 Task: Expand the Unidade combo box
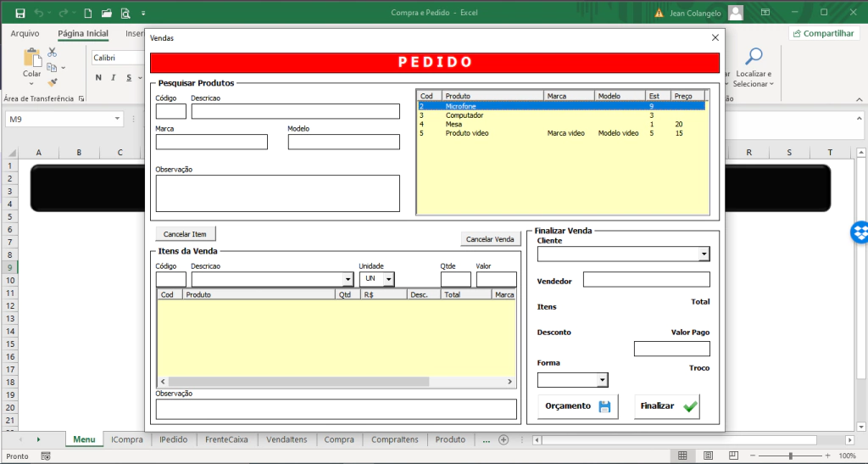click(x=388, y=279)
